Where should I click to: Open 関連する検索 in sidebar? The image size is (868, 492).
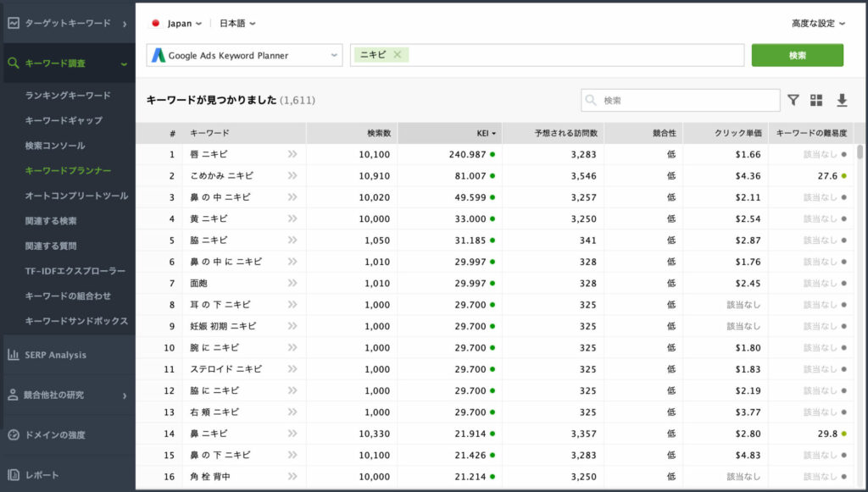tap(50, 220)
